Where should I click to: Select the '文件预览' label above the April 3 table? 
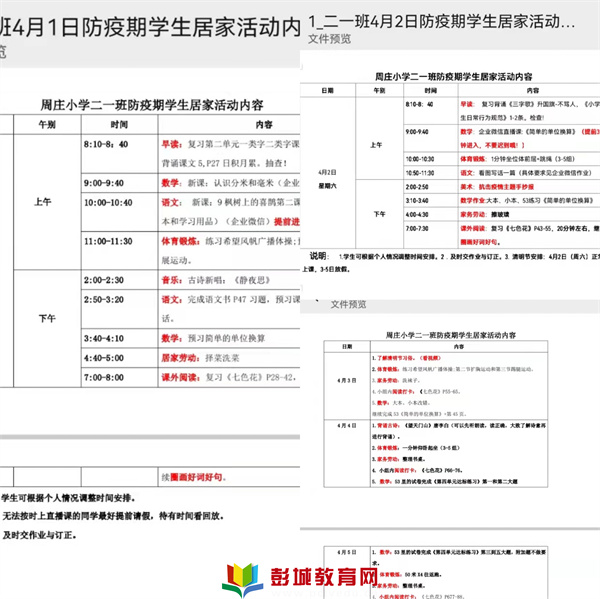[348, 304]
